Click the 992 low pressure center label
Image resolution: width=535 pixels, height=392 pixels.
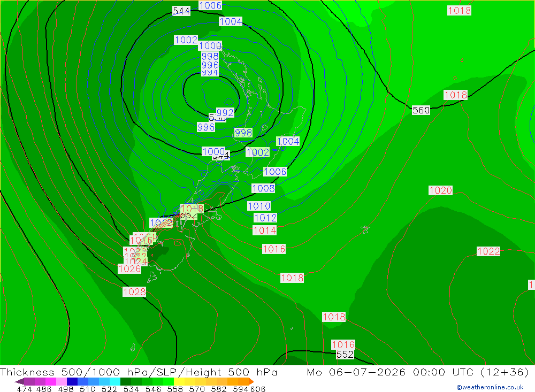point(225,113)
